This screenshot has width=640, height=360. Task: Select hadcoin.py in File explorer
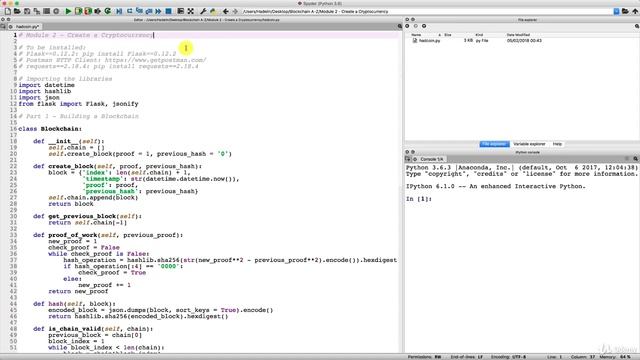click(x=429, y=41)
